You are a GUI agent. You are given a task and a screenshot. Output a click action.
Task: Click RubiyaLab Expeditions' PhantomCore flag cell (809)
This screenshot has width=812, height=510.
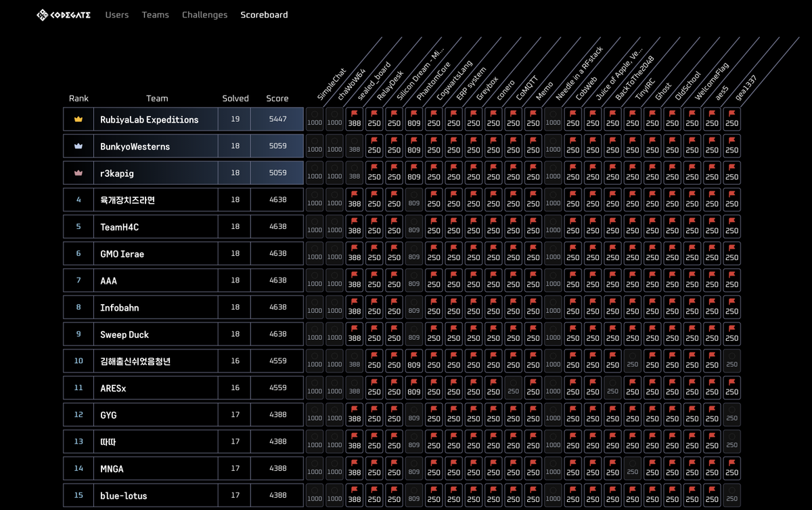coord(414,119)
